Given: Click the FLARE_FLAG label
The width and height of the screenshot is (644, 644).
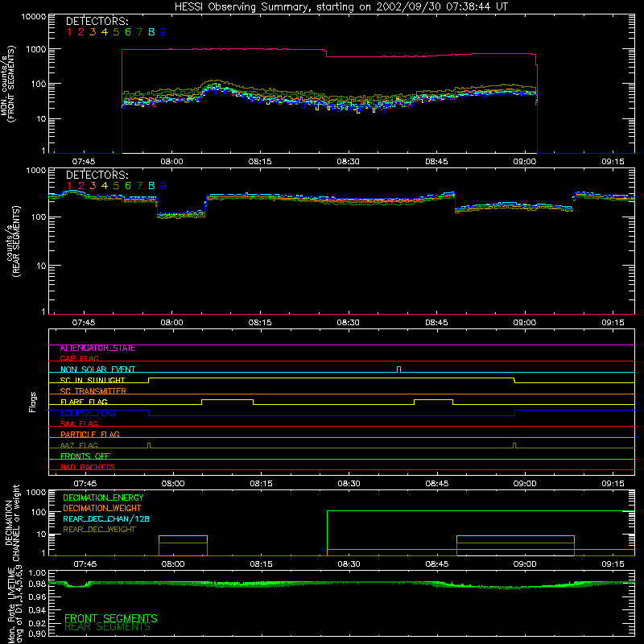Looking at the screenshot, I should point(84,402).
